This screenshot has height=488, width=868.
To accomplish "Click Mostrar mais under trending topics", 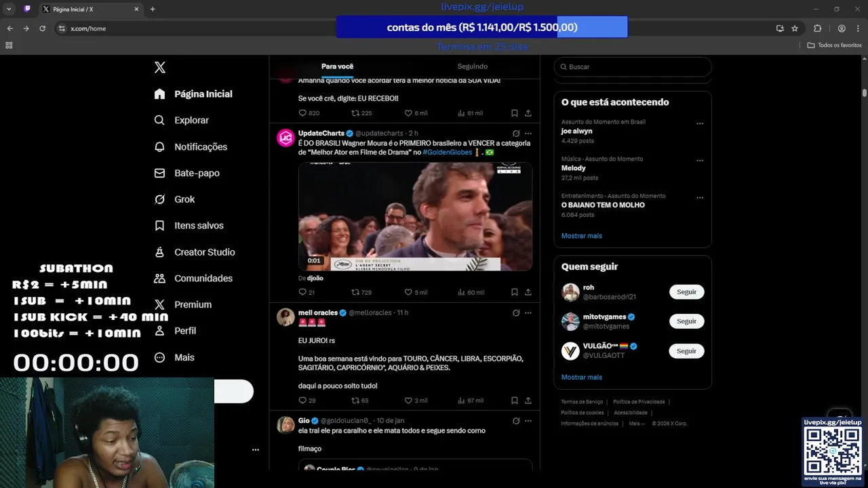I will point(581,236).
